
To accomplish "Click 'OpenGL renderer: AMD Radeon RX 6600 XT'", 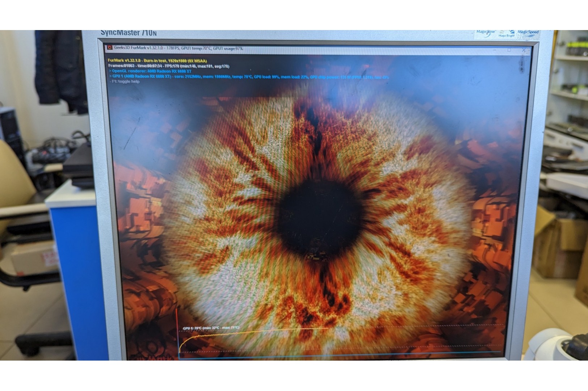I will 151,71.
